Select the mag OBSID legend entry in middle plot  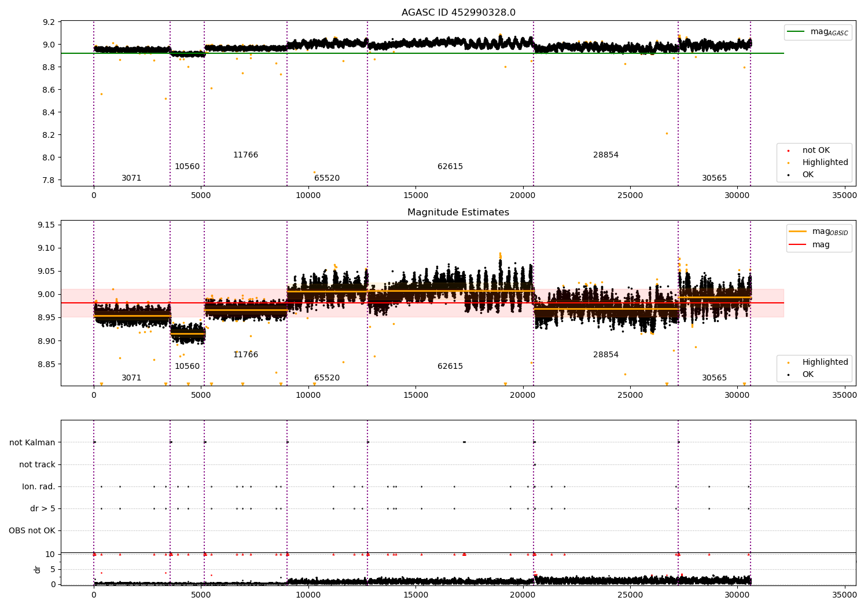click(819, 232)
